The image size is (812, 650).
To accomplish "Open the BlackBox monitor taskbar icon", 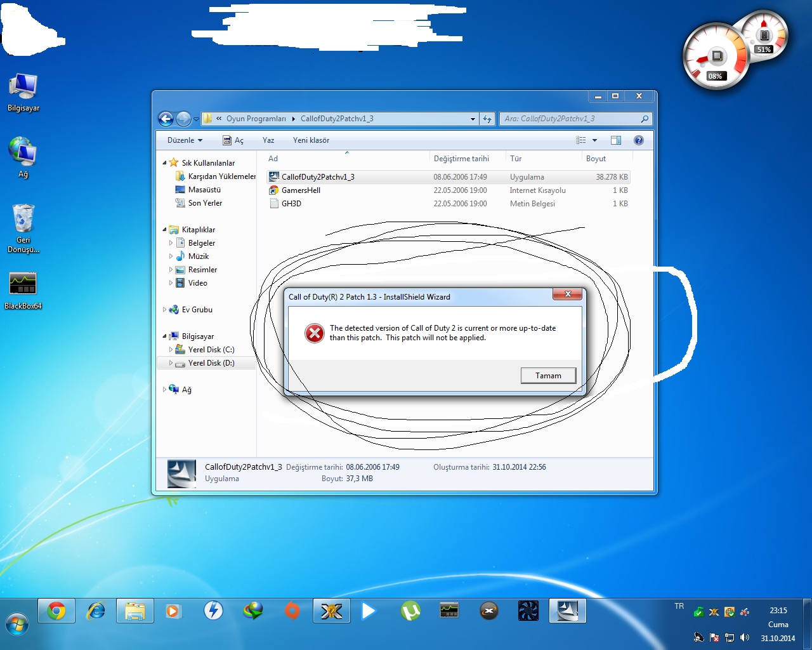I will 449,611.
